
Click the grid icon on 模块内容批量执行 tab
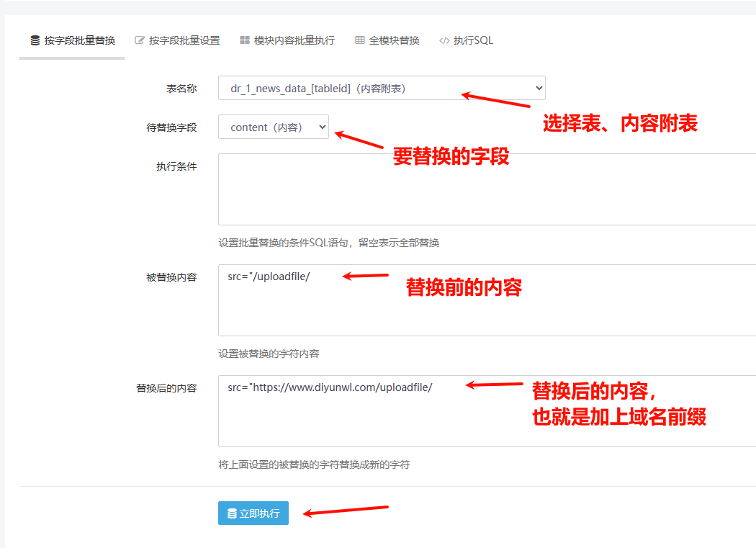(x=245, y=40)
